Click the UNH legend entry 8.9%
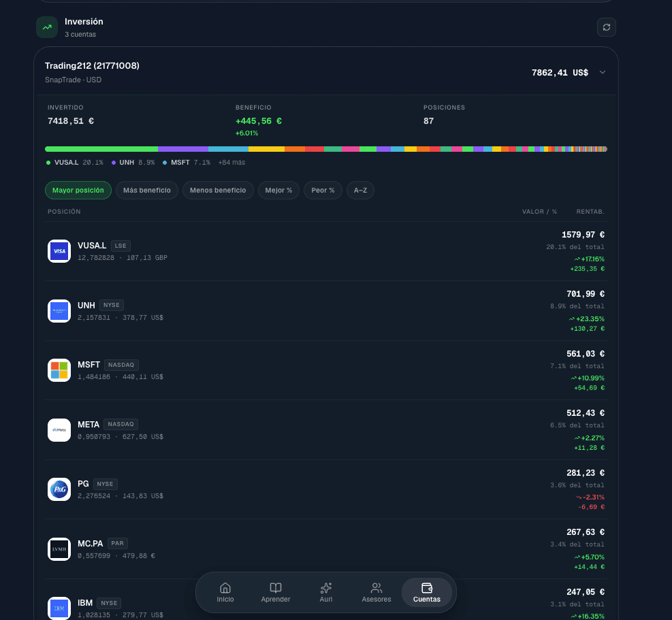 coord(133,163)
